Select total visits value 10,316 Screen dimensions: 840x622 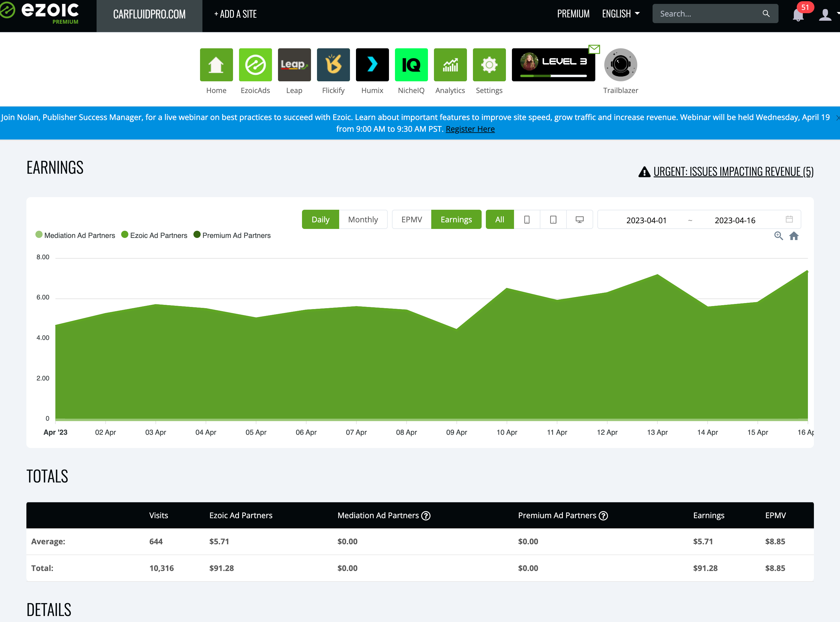[x=161, y=568]
